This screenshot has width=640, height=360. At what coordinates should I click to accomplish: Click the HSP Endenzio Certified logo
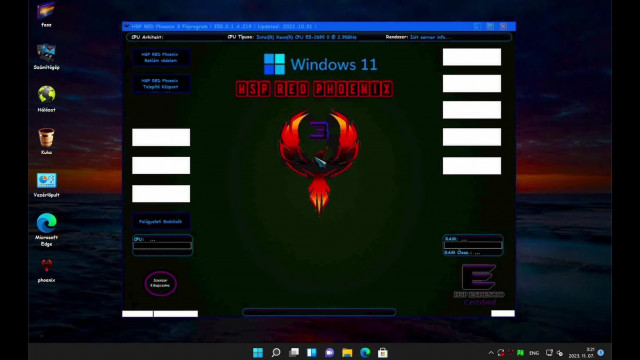(x=479, y=284)
